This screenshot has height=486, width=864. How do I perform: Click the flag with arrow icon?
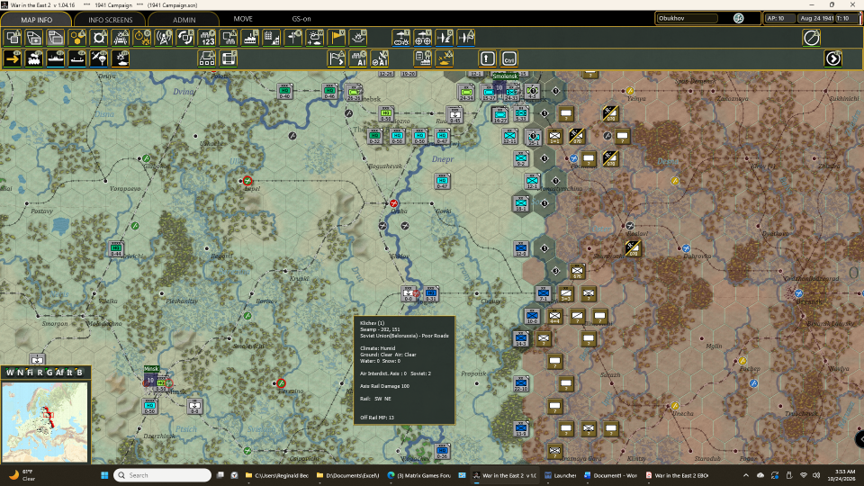[x=337, y=58]
